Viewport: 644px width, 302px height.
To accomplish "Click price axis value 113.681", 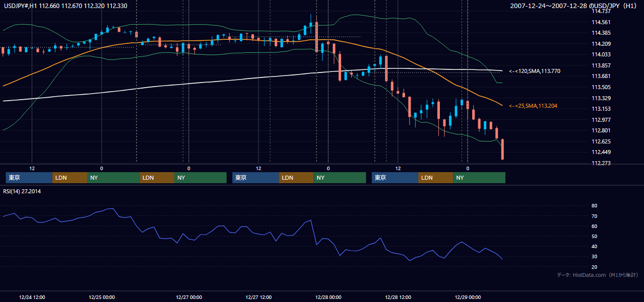I will (601, 77).
